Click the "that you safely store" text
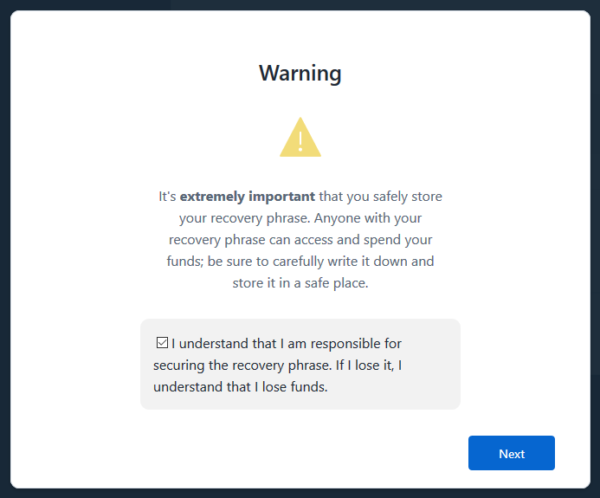Viewport: 600px width, 498px height. [380, 196]
